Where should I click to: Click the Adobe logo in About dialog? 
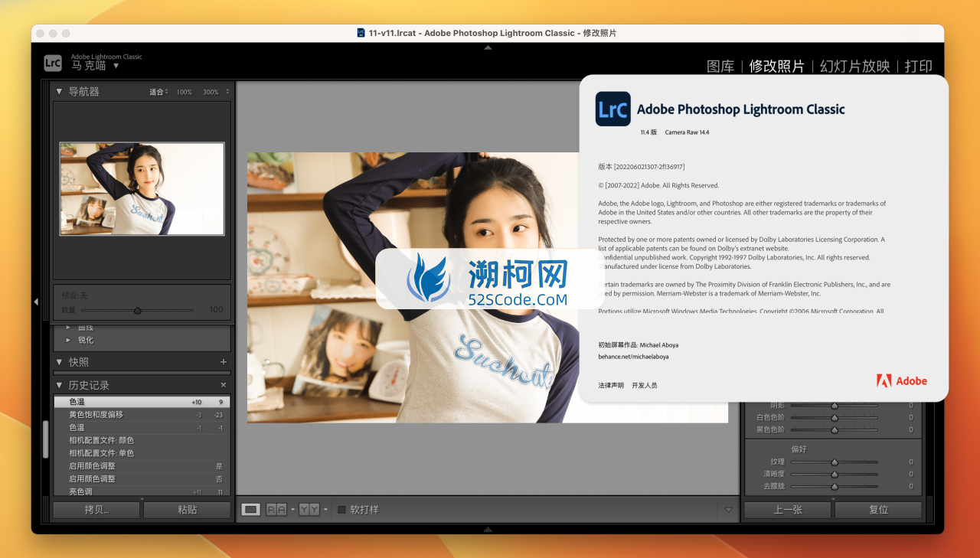coord(902,380)
